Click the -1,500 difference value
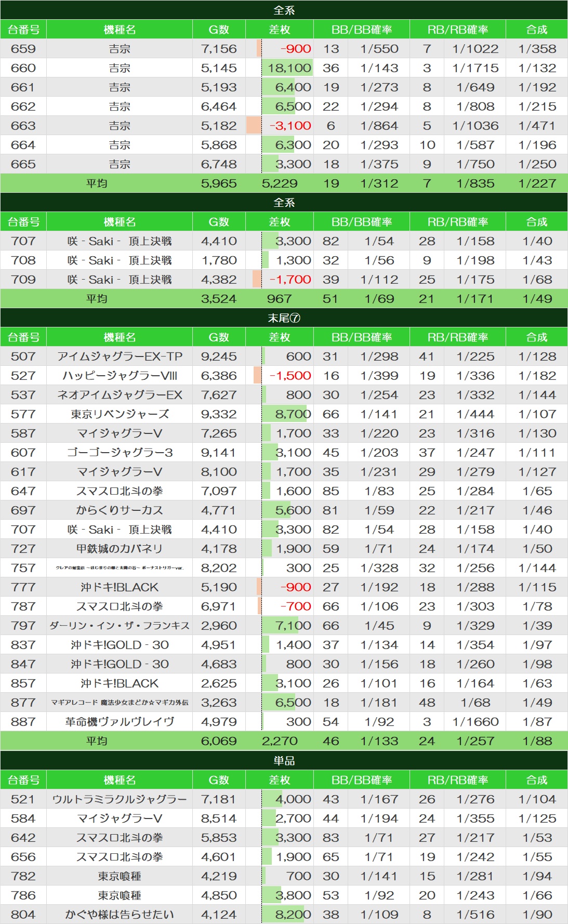568x924 pixels. click(x=290, y=376)
